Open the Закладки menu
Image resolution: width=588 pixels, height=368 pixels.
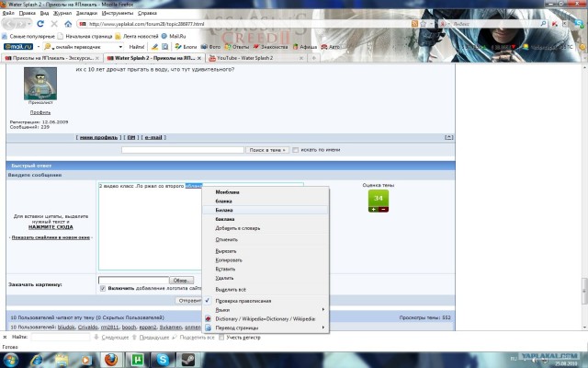tap(86, 13)
